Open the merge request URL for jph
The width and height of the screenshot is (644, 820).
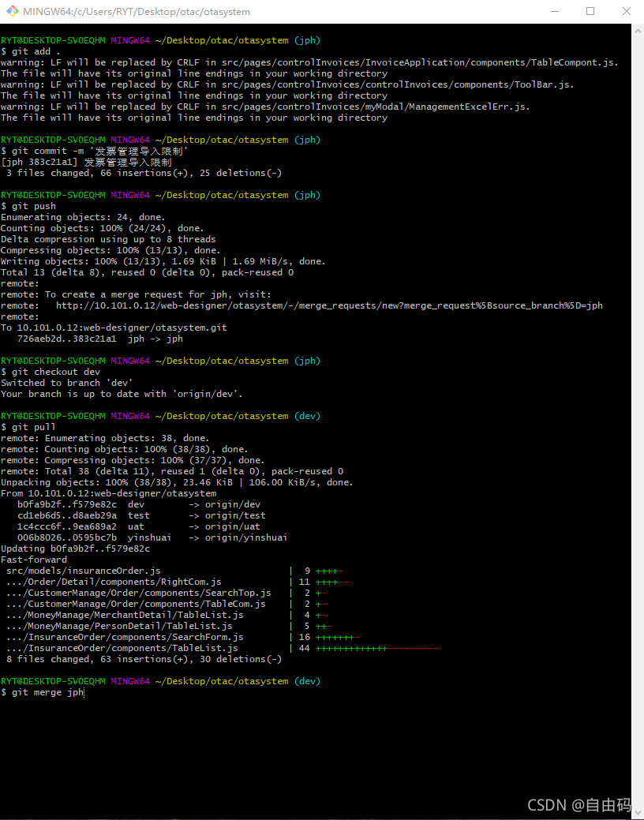tap(329, 305)
